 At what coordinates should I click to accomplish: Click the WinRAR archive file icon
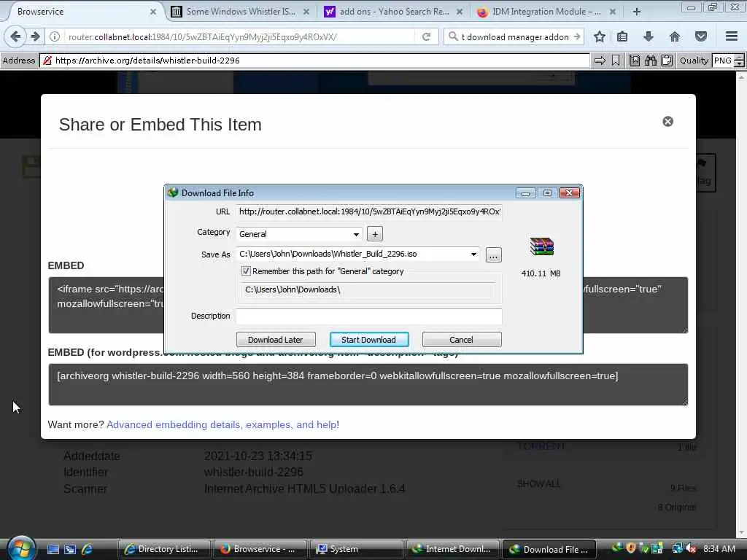point(542,246)
